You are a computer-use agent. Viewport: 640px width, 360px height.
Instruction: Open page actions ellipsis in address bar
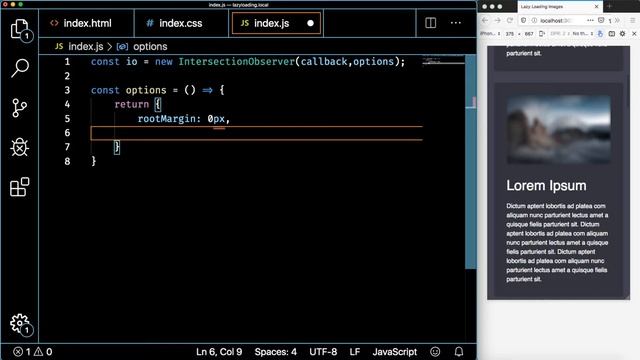pos(590,20)
